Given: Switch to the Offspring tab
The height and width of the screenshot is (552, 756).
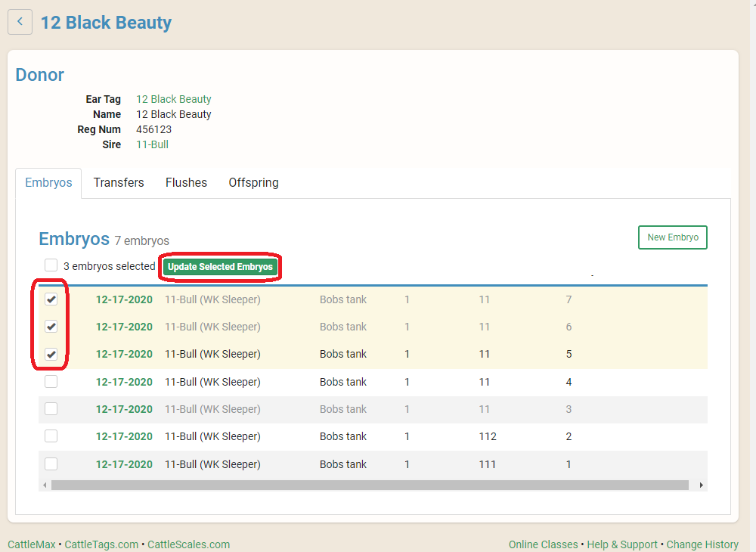Looking at the screenshot, I should point(253,183).
